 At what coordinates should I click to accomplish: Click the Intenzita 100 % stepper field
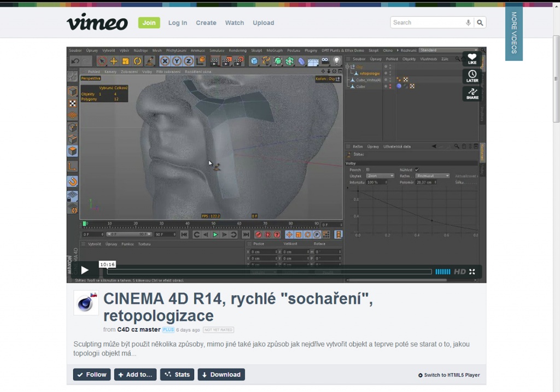point(377,183)
